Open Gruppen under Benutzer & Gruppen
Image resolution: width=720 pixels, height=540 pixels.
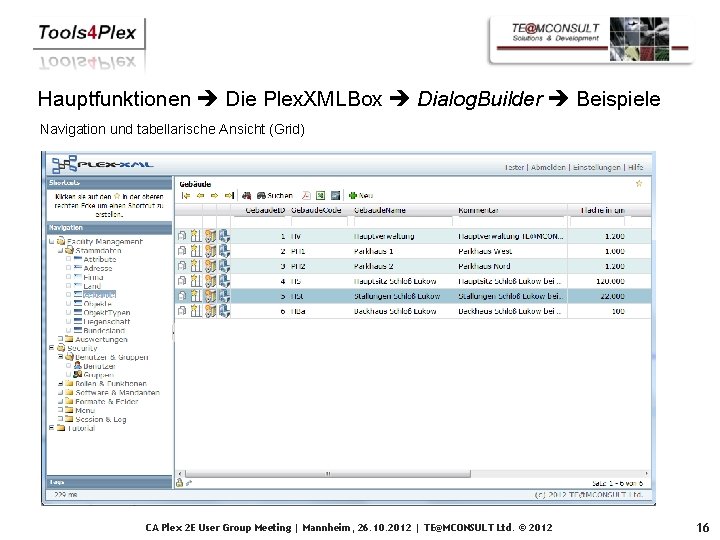(x=98, y=375)
